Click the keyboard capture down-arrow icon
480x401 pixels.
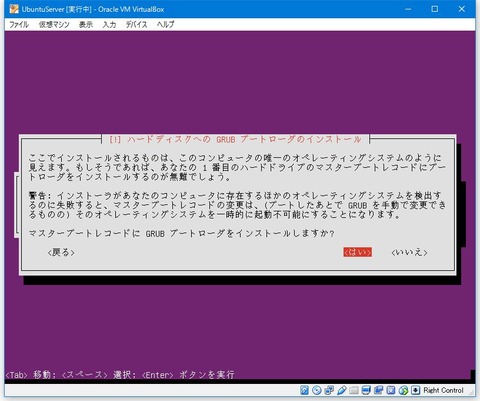pyautogui.click(x=415, y=390)
